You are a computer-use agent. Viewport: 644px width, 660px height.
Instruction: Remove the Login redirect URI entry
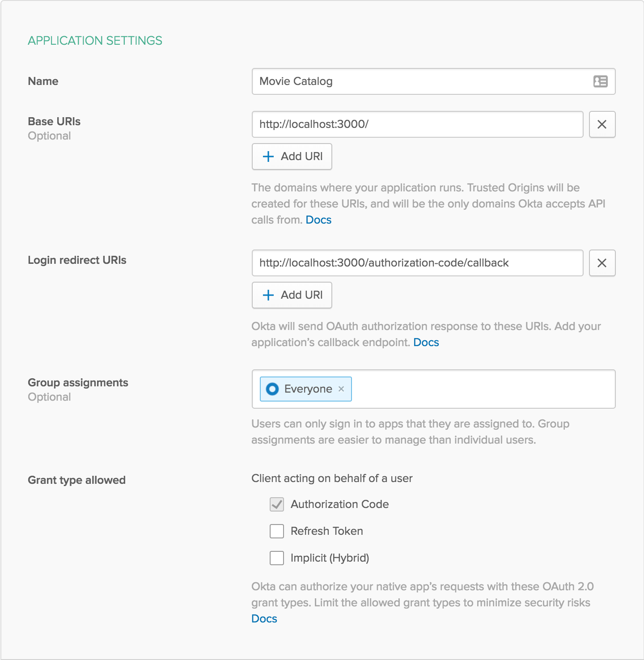[x=602, y=263]
